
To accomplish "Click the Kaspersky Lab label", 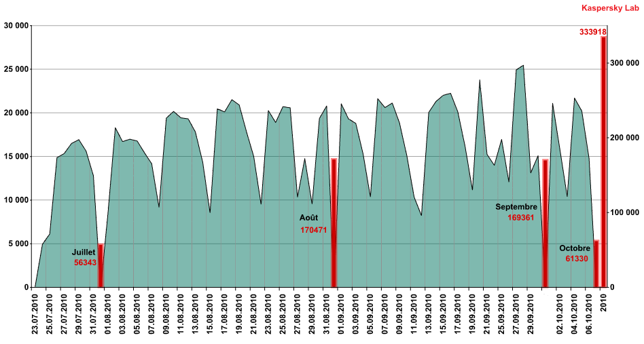I will tap(610, 7).
